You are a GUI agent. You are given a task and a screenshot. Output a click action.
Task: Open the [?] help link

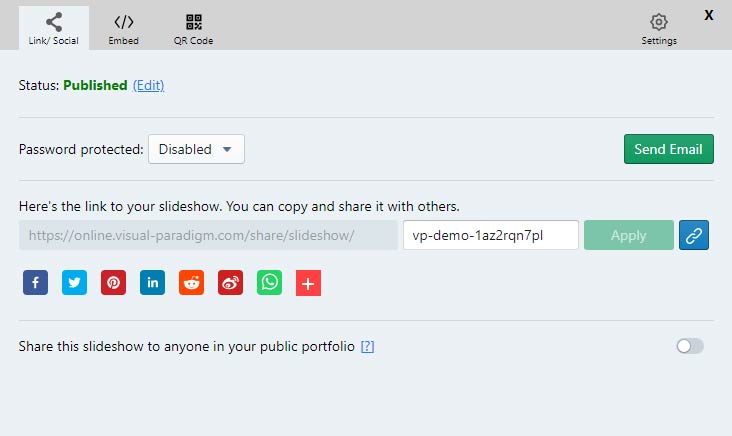point(367,347)
